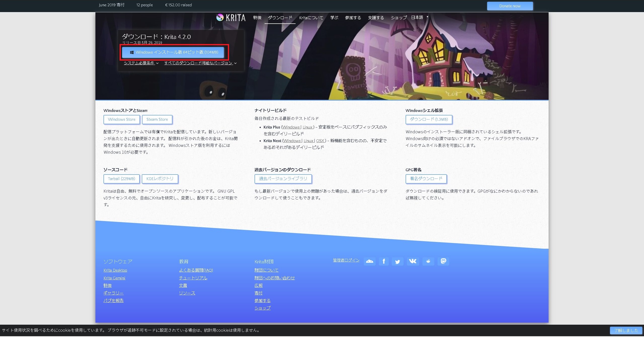The width and height of the screenshot is (644, 337).
Task: Open Krita Next Windows build link
Action: pos(292,141)
